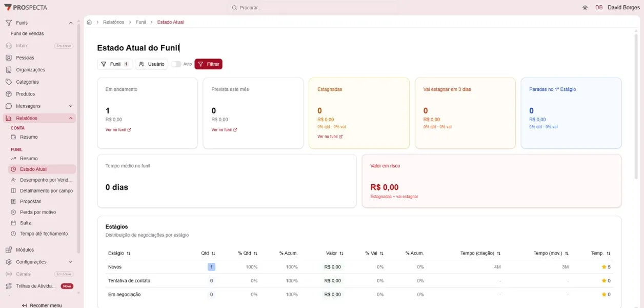The width and height of the screenshot is (644, 308).
Task: Click the red Filtrar button
Action: [209, 64]
